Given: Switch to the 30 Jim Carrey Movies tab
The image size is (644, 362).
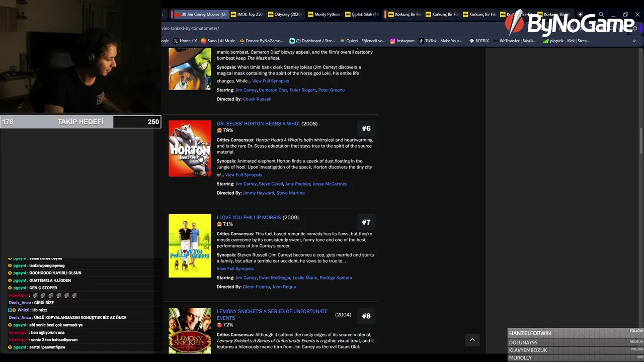Looking at the screenshot, I should [200, 15].
